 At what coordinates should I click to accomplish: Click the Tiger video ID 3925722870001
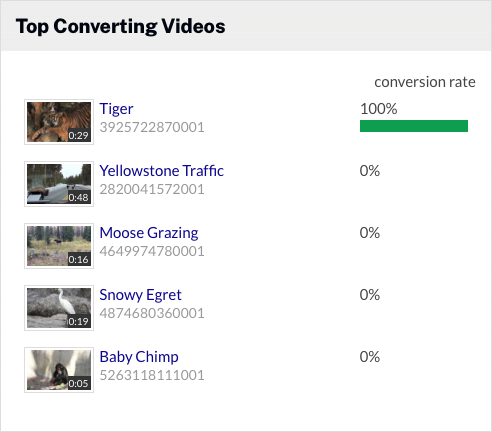152,127
